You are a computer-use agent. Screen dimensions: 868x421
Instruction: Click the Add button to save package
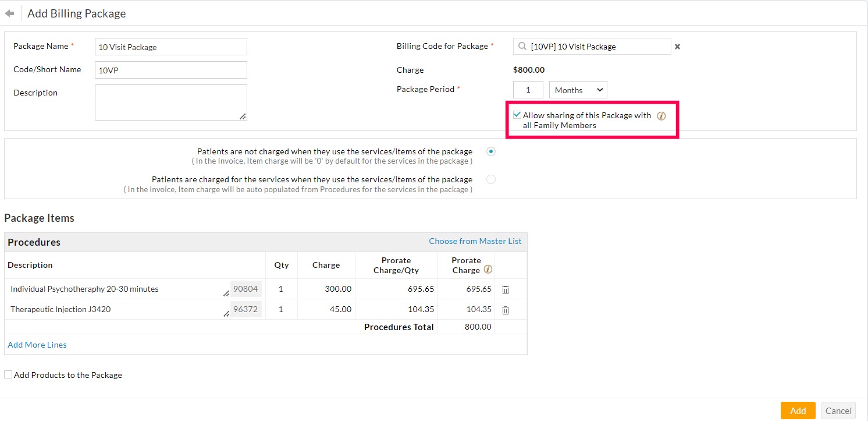tap(798, 410)
